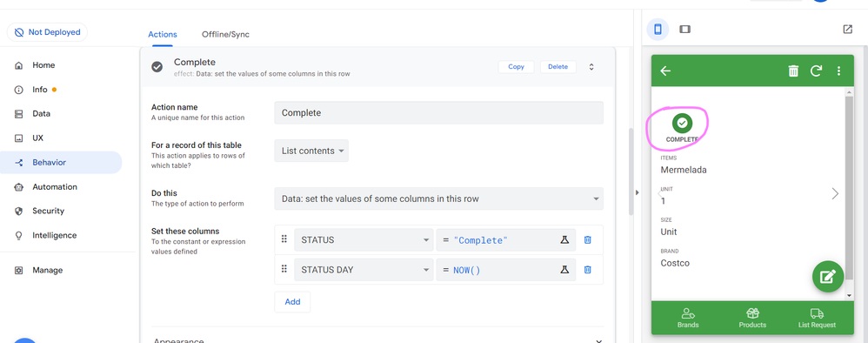Click the checkmark icon beside Complete action title
This screenshot has height=343, width=868.
pos(157,66)
